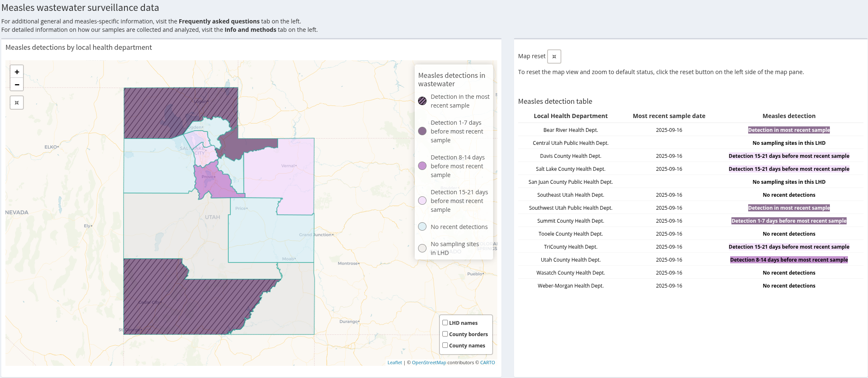868x378 pixels.
Task: Open the OpenStreetMap link
Action: 429,363
